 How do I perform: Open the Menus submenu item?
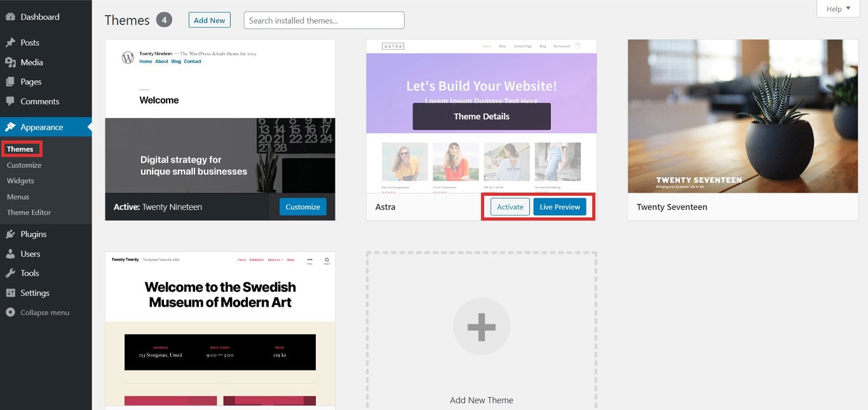(18, 197)
